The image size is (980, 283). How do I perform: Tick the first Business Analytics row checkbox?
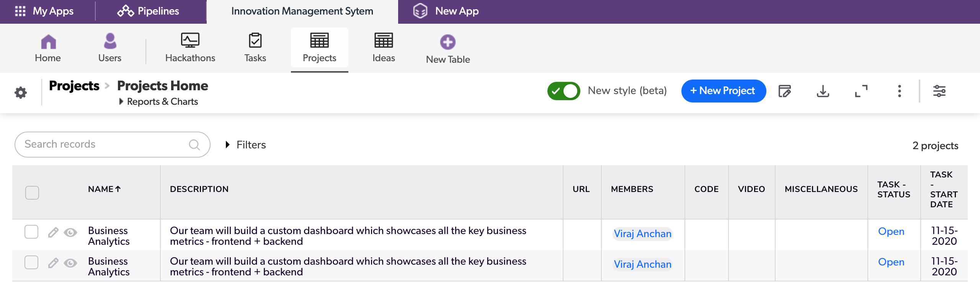click(31, 232)
